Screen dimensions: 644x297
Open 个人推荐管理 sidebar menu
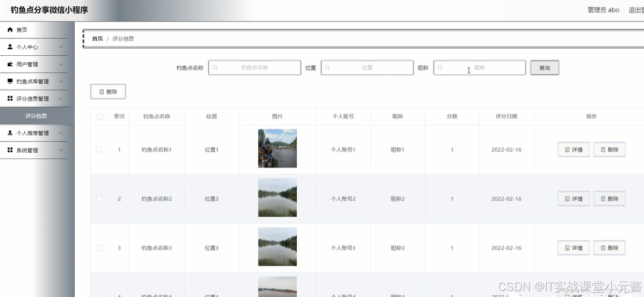click(x=34, y=133)
